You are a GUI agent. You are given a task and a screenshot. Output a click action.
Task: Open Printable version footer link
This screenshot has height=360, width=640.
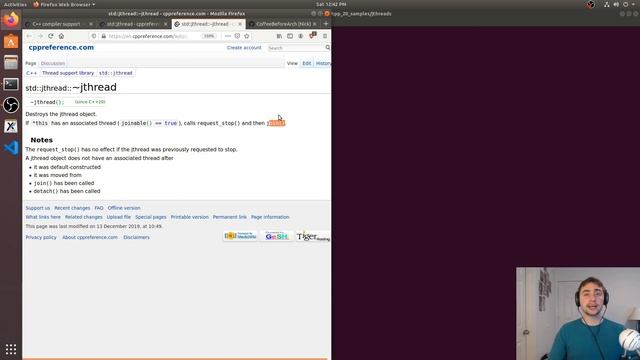[189, 217]
